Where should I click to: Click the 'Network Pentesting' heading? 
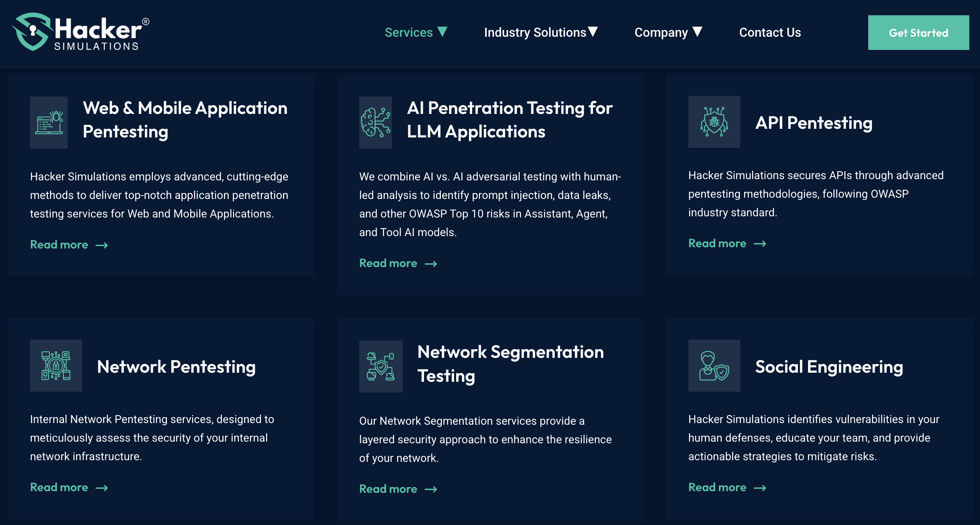click(176, 367)
